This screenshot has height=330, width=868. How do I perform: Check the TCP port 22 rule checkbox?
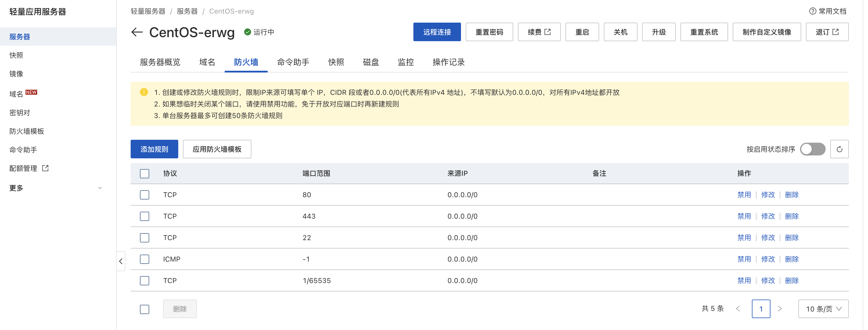pos(145,238)
